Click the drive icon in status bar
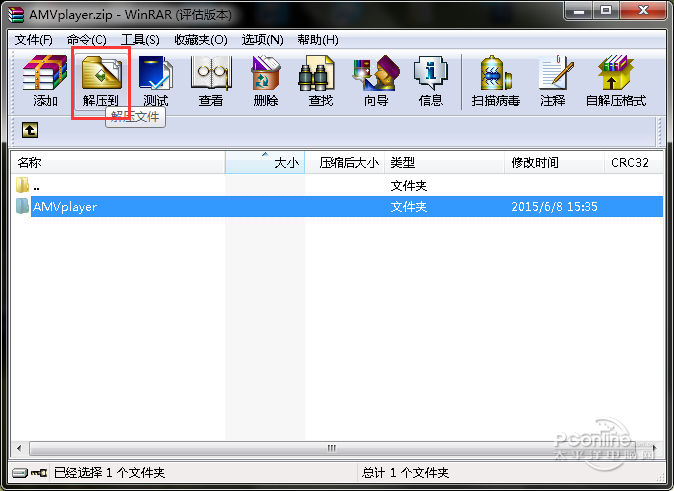The width and height of the screenshot is (674, 491). tap(19, 473)
